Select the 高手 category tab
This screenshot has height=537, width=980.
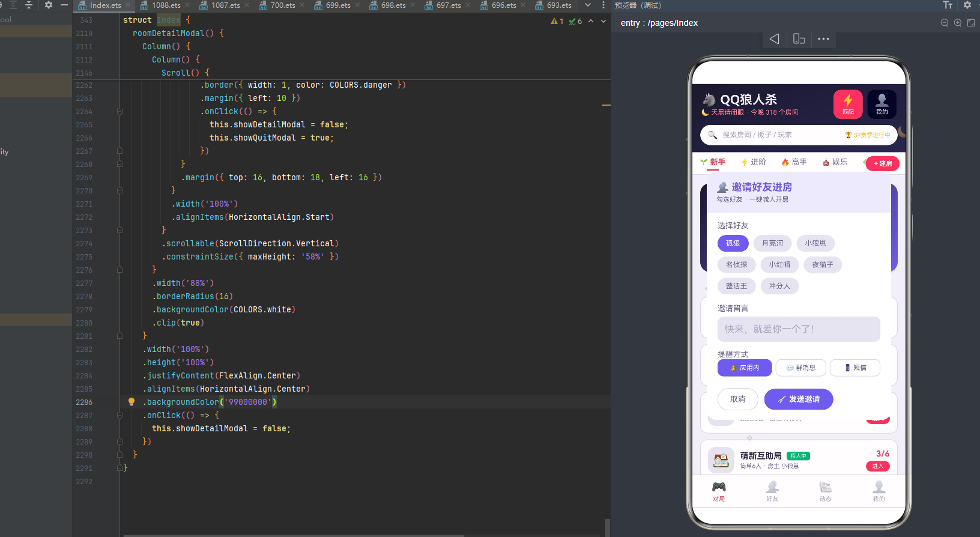(794, 162)
